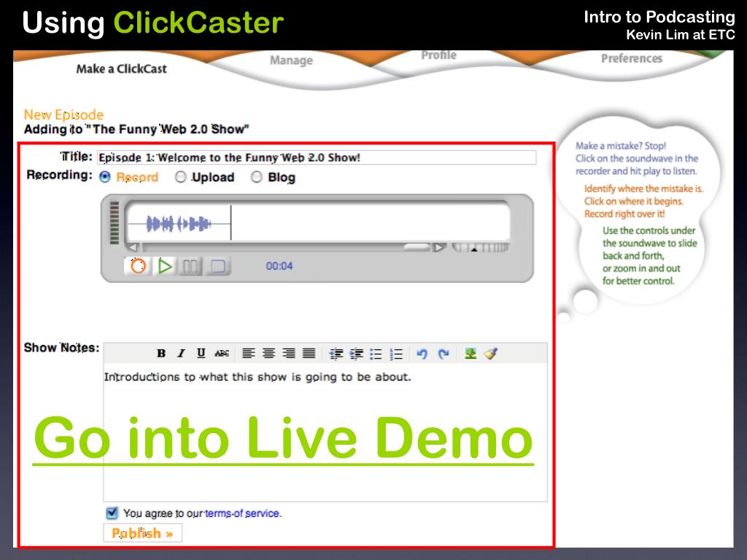Screen dimensions: 747x560
Task: Switch to the Preferences tab
Action: [x=632, y=58]
